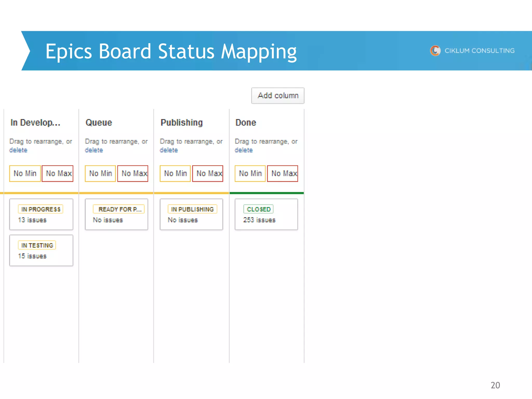Viewport: 532px width, 399px height.
Task: Delete the Queue column via link
Action: tap(94, 150)
